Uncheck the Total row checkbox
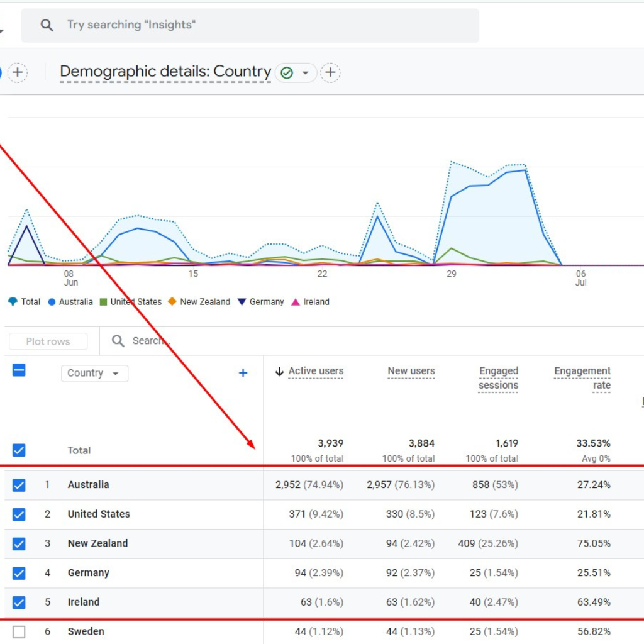The image size is (644, 644). (x=18, y=450)
